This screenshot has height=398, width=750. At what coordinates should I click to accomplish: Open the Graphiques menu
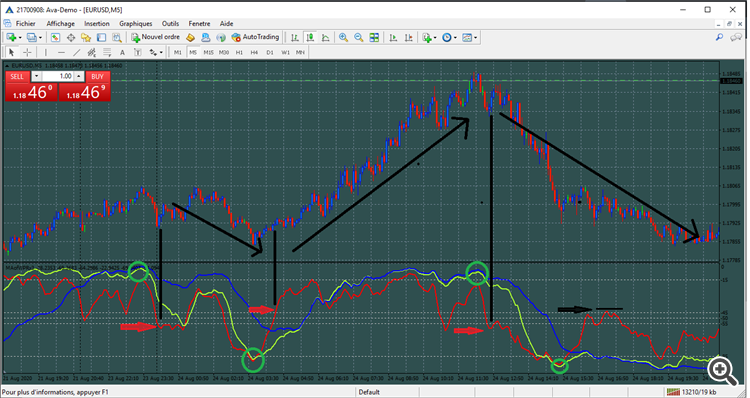coord(135,23)
